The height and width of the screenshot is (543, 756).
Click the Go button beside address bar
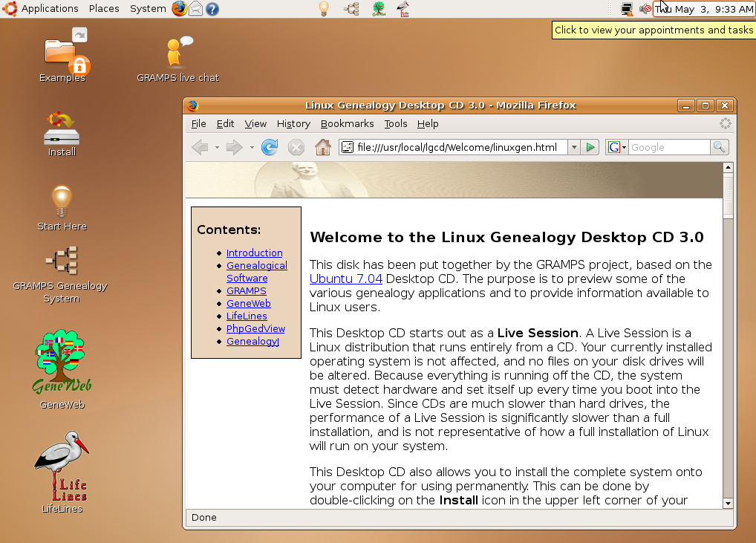590,147
